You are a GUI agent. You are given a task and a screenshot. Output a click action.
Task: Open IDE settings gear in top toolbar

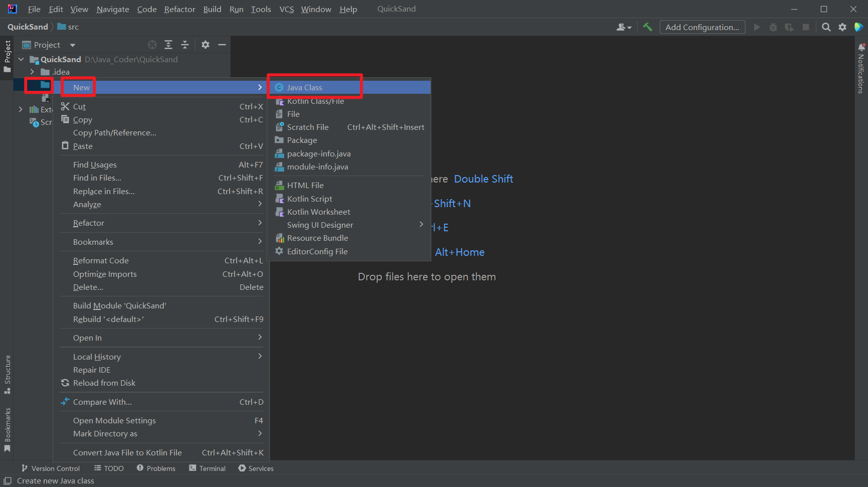[842, 27]
